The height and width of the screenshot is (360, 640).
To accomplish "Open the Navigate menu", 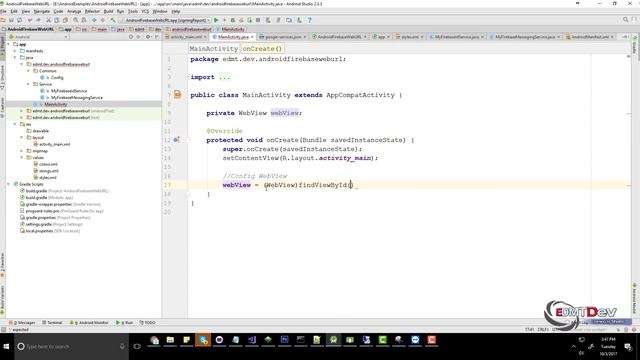I will [x=42, y=11].
